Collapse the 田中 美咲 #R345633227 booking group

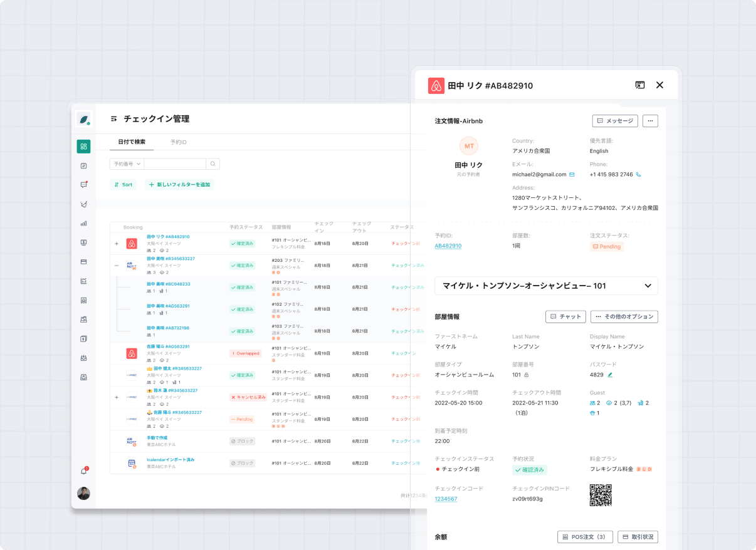click(116, 266)
